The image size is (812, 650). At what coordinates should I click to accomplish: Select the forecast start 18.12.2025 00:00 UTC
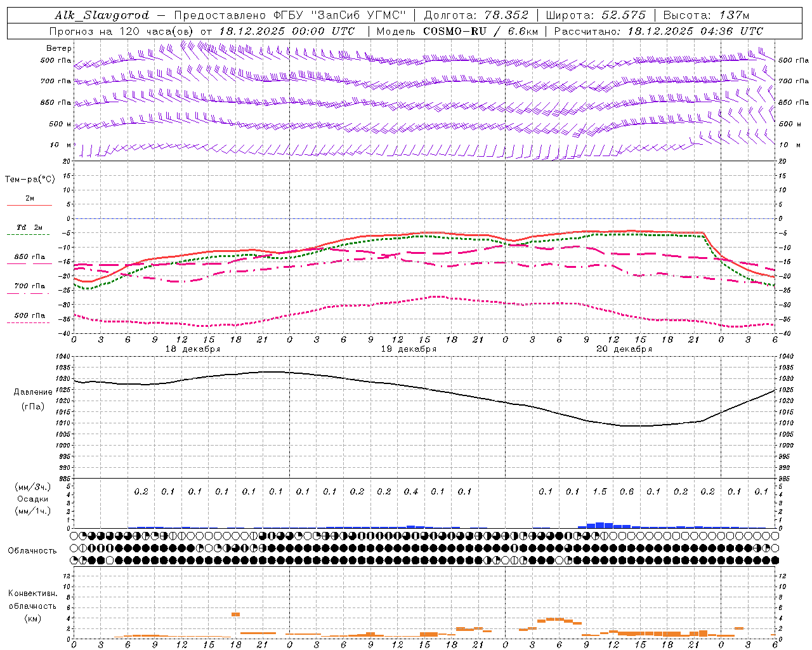point(287,31)
